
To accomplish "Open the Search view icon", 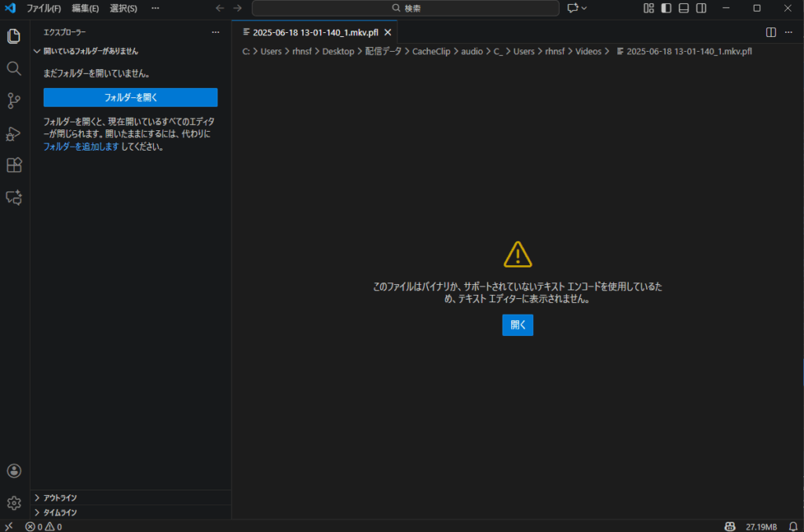I will [x=13, y=68].
